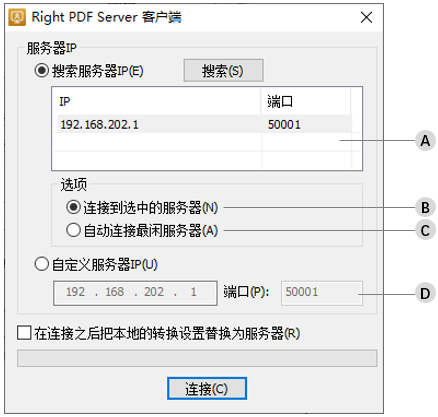Select server row 192.168.202.1 in list
438x417 pixels.
(204, 124)
